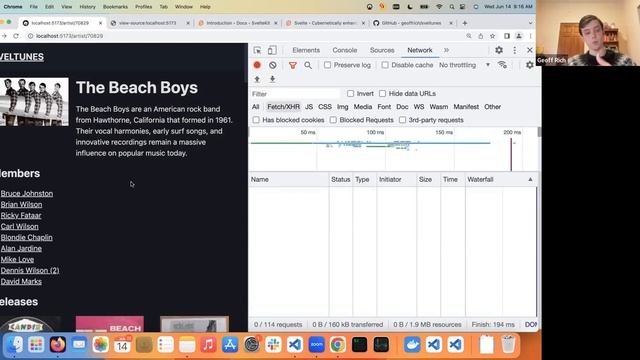Image resolution: width=640 pixels, height=360 pixels.
Task: Launch Slack from the dock
Action: [273, 344]
